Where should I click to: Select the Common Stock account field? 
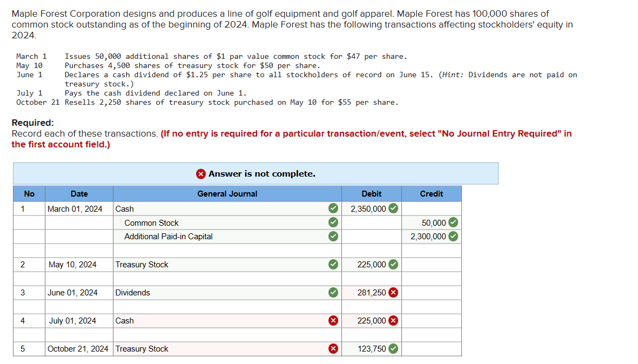pyautogui.click(x=227, y=223)
